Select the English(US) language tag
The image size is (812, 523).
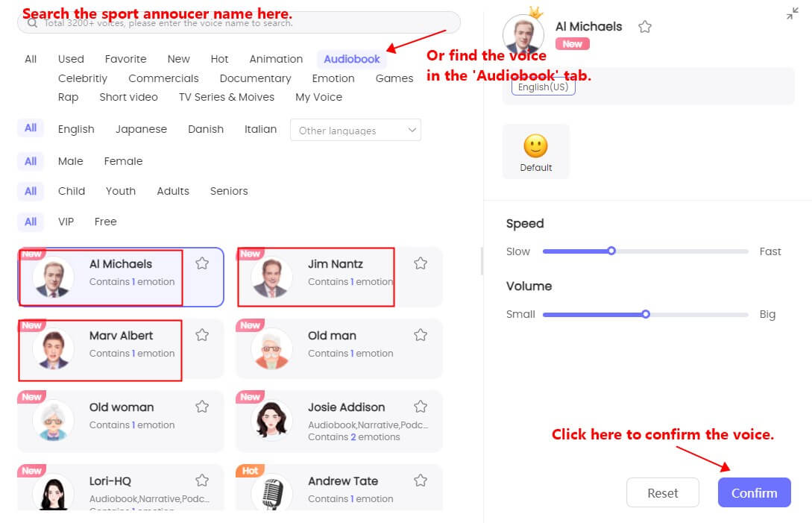543,87
